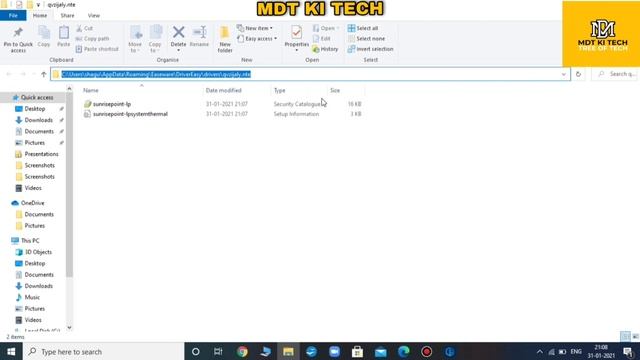The image size is (640, 360).
Task: Switch to the View tab
Action: (x=93, y=16)
